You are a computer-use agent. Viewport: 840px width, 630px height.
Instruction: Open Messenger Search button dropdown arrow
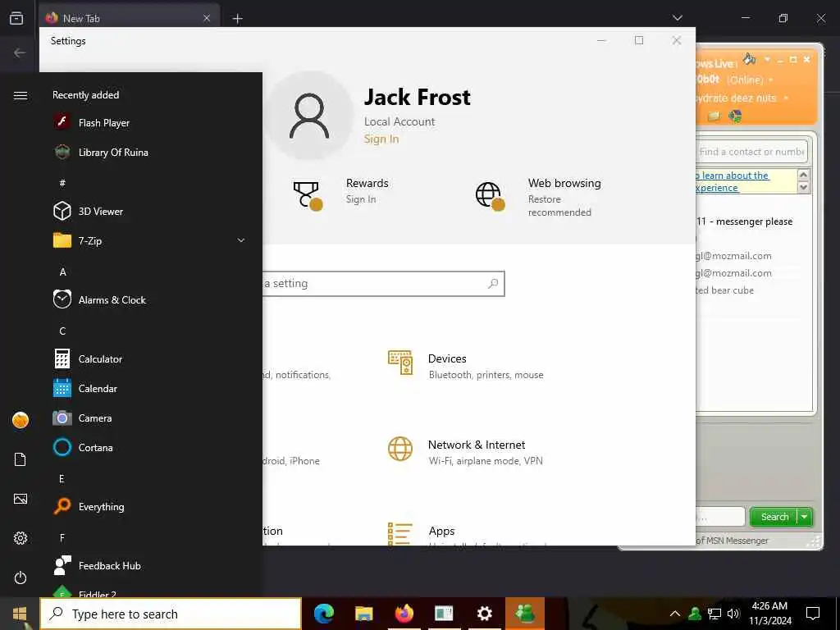(805, 517)
